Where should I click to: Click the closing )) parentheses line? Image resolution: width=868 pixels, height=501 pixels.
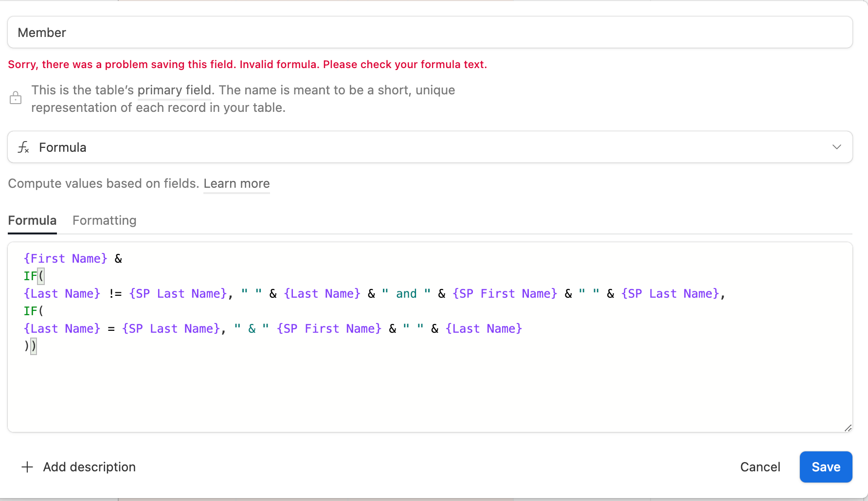[x=30, y=346]
